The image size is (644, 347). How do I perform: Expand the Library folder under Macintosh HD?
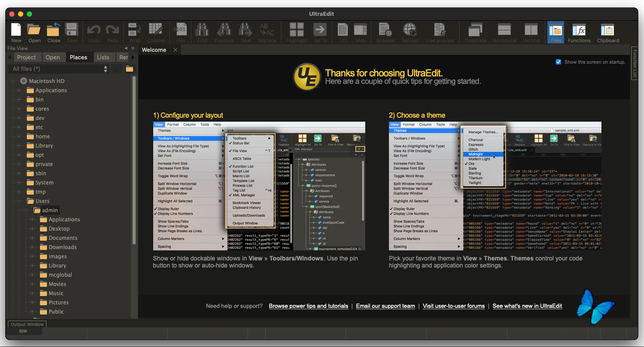point(19,146)
